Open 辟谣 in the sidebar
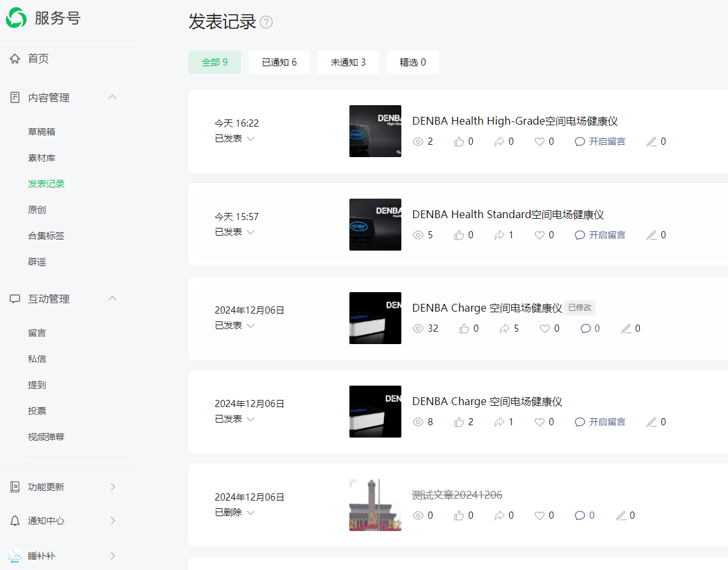This screenshot has height=570, width=728. tap(36, 262)
